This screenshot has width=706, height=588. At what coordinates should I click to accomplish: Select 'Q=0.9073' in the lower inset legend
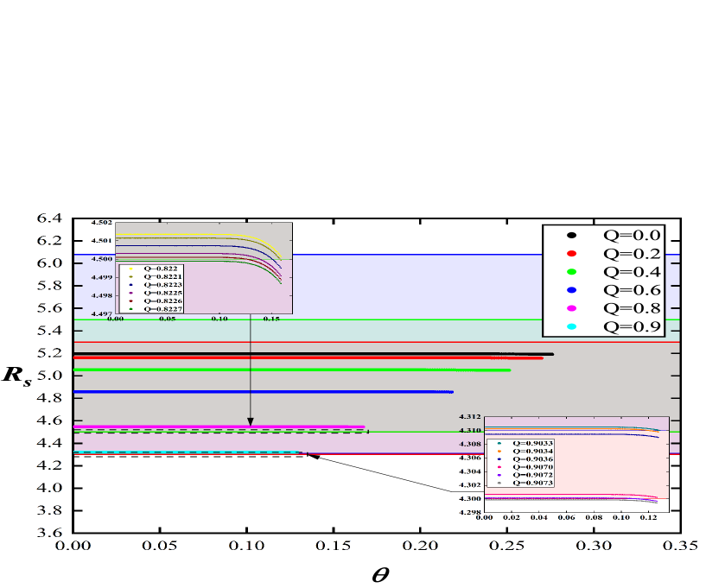tap(533, 483)
